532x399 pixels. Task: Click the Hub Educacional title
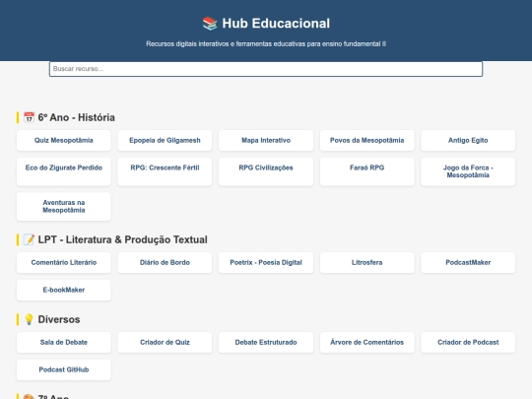point(276,24)
